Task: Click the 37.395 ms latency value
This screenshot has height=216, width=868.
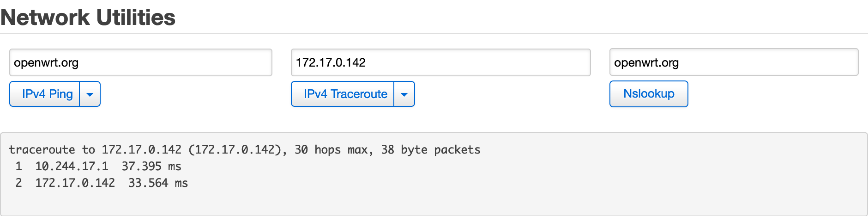Action: (151, 166)
